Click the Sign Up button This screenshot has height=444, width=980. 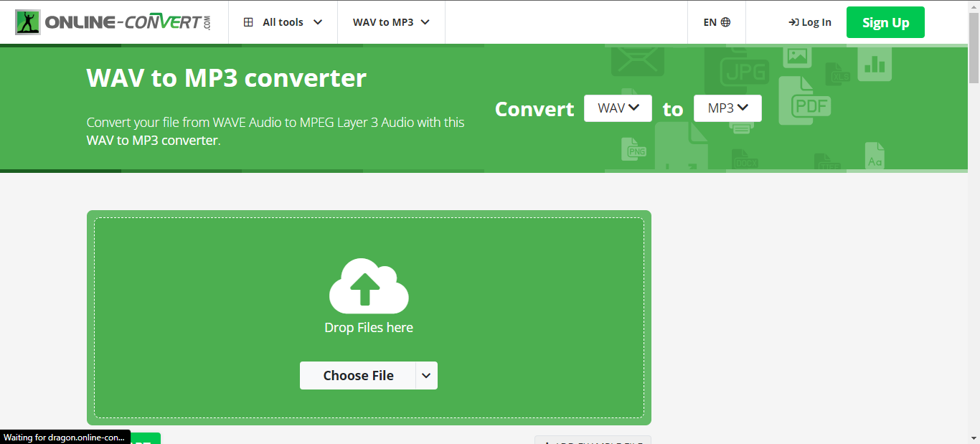coord(885,22)
